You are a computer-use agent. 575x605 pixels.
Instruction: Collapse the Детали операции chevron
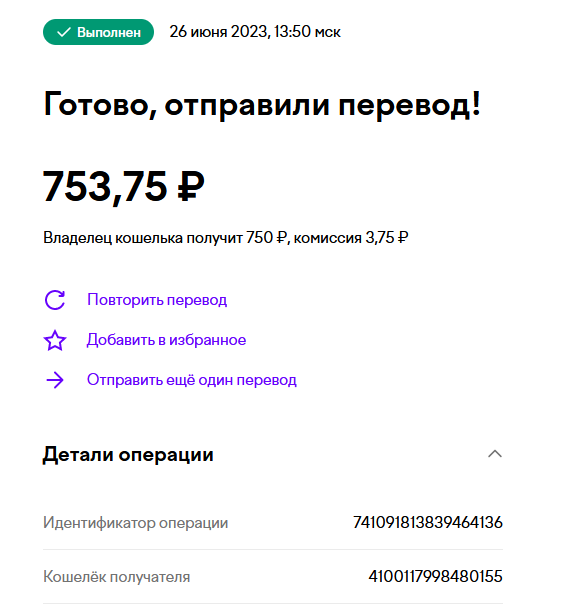tap(495, 454)
